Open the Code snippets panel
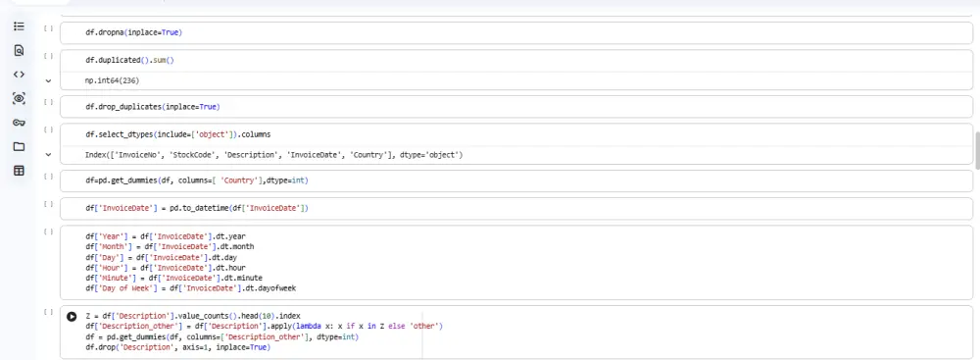This screenshot has width=980, height=360. (19, 75)
